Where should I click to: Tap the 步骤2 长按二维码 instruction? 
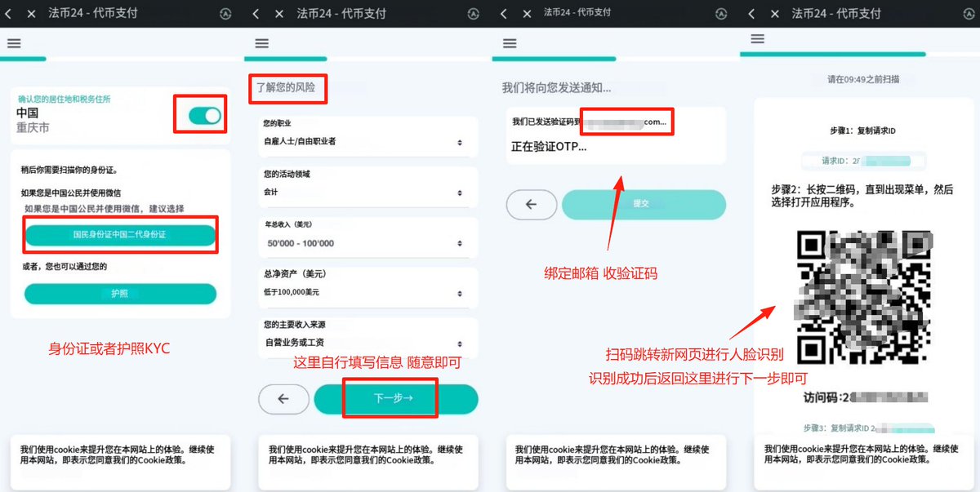[x=862, y=195]
